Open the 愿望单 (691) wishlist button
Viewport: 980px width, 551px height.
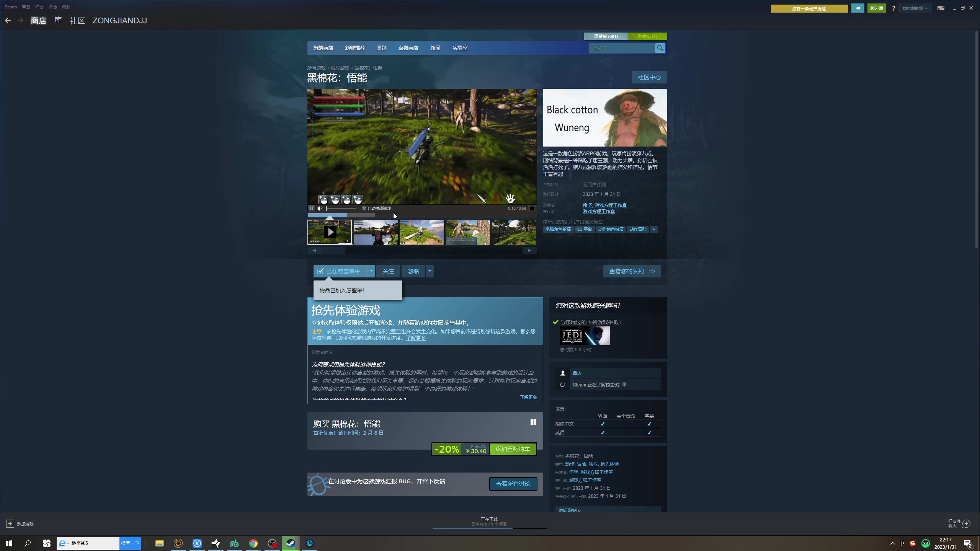pyautogui.click(x=606, y=36)
